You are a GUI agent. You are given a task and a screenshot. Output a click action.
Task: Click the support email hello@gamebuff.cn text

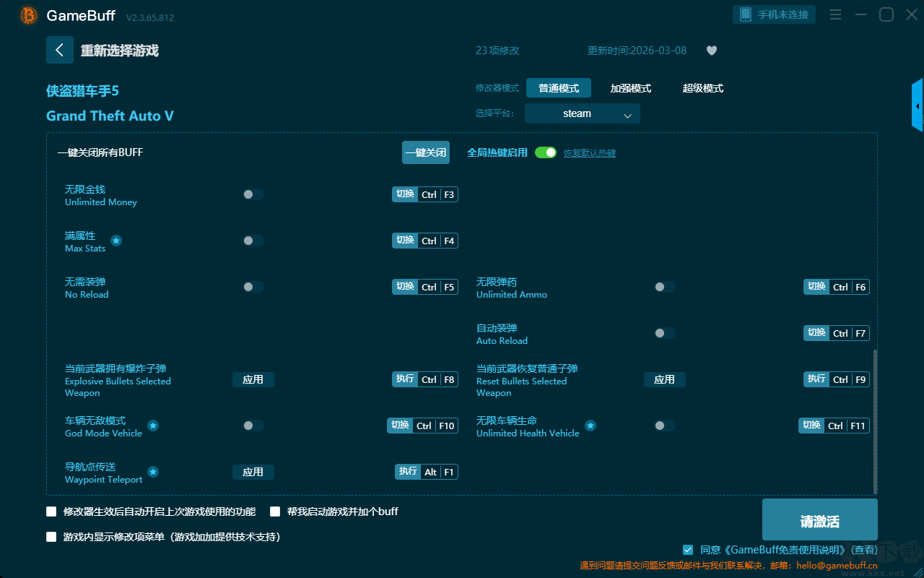(837, 566)
